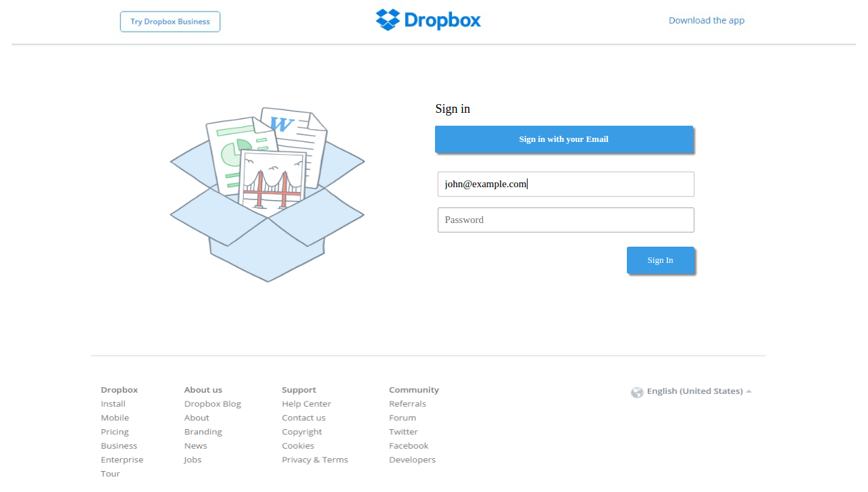Open the Referrals footer link
Viewport: 868px width, 492px height.
[407, 403]
